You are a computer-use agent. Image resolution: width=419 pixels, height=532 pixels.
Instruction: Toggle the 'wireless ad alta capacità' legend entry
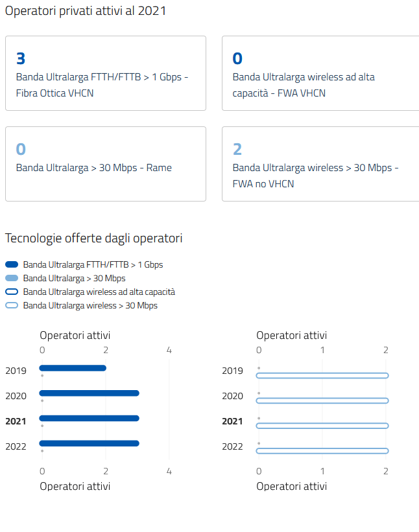[x=99, y=292]
